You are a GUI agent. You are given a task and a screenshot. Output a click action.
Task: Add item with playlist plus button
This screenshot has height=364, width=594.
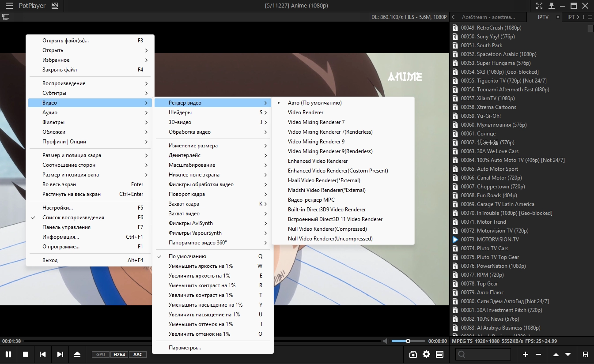pos(526,354)
